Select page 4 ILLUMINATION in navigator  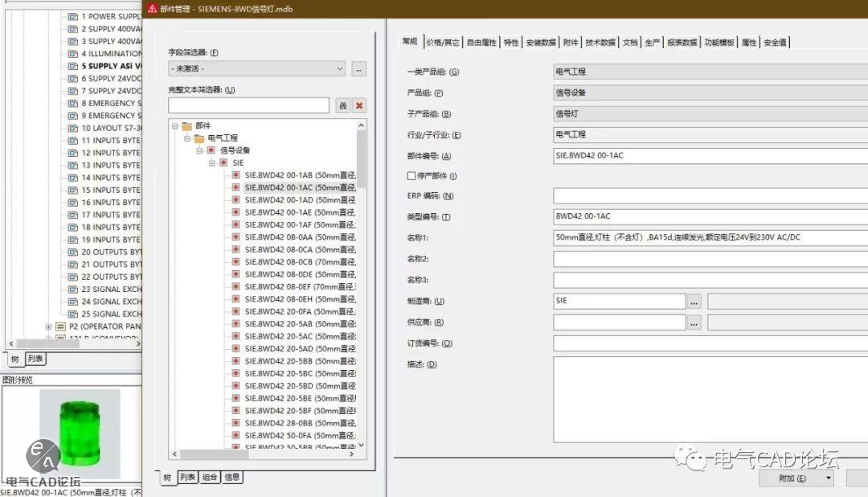[111, 53]
